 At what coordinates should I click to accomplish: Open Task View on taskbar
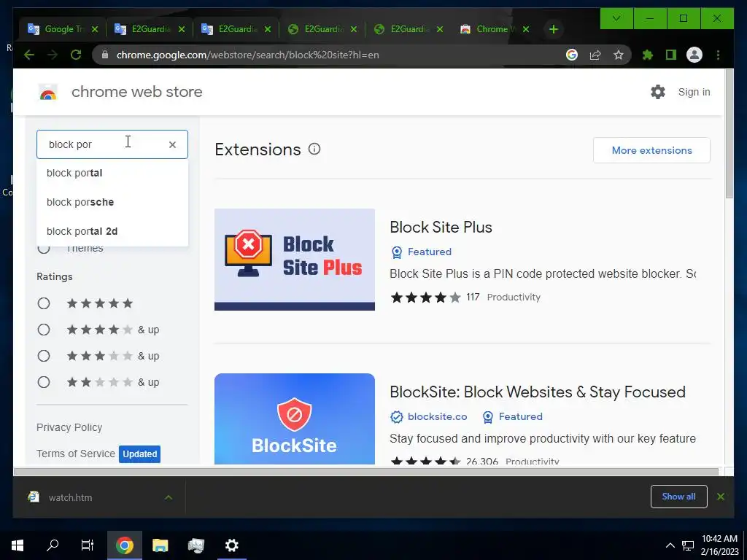pos(88,545)
